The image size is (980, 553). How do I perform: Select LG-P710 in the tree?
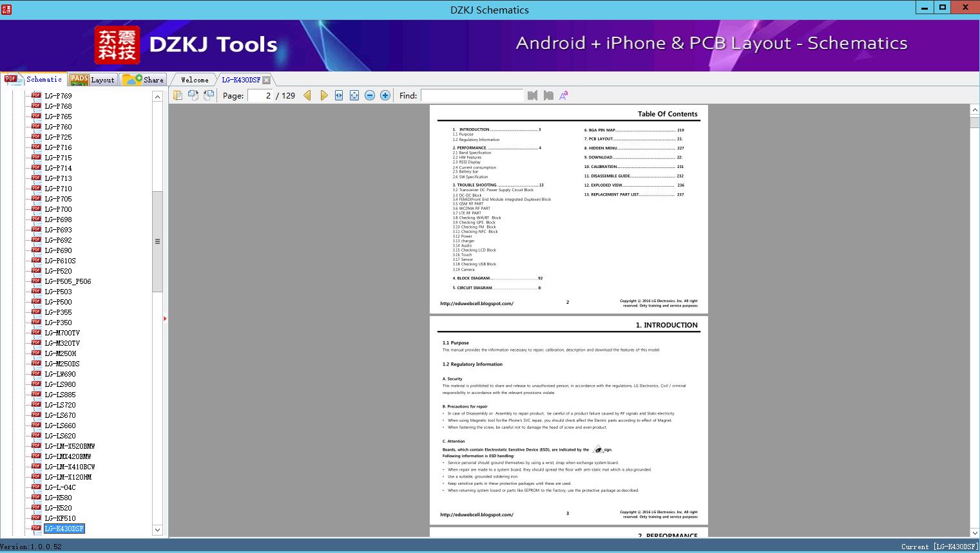click(x=58, y=189)
